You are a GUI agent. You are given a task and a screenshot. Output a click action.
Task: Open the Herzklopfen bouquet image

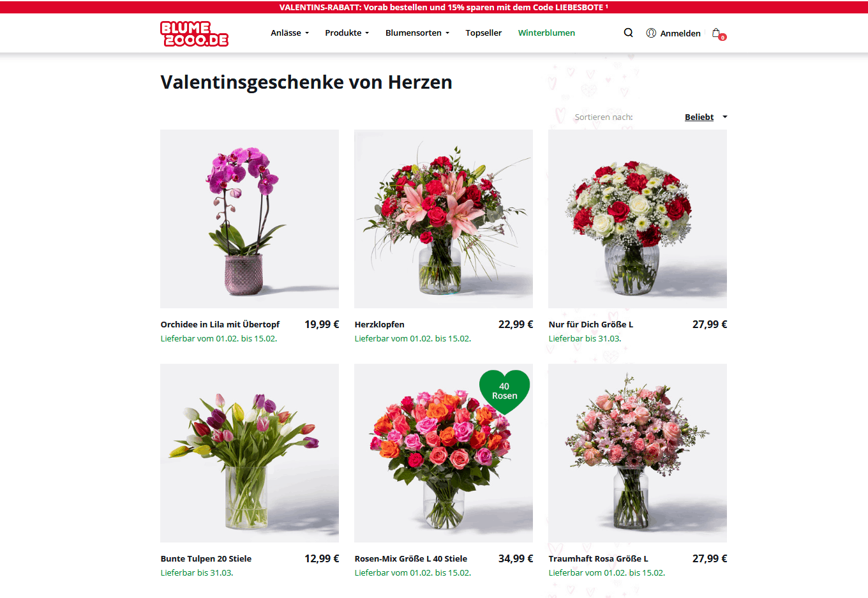(x=444, y=219)
